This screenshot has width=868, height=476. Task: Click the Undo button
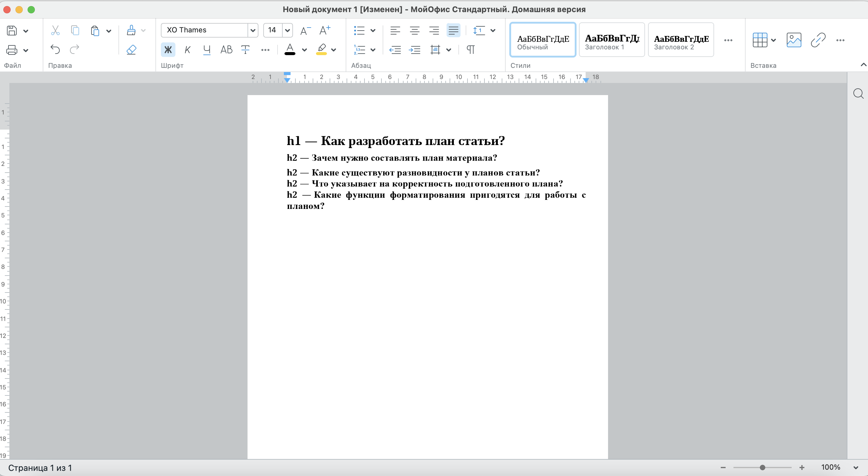coord(55,49)
